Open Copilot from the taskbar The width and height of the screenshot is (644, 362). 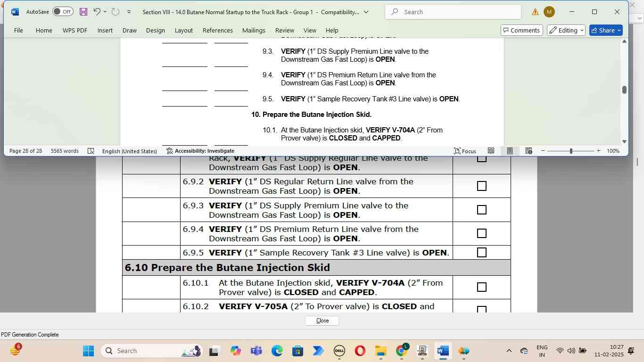(x=235, y=351)
